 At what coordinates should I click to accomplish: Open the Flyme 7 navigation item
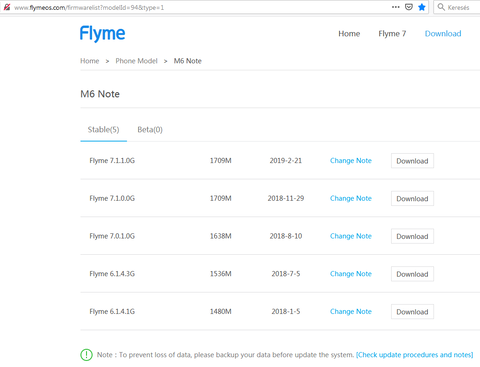pos(392,34)
